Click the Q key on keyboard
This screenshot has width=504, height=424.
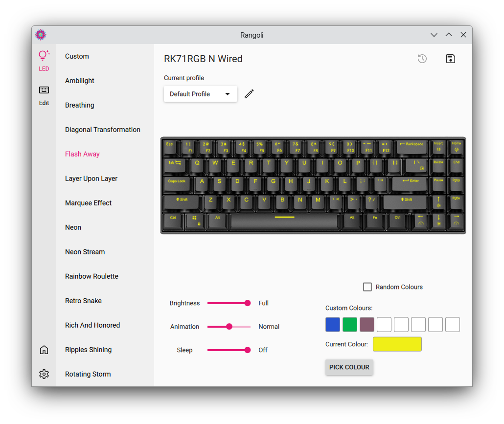click(197, 166)
